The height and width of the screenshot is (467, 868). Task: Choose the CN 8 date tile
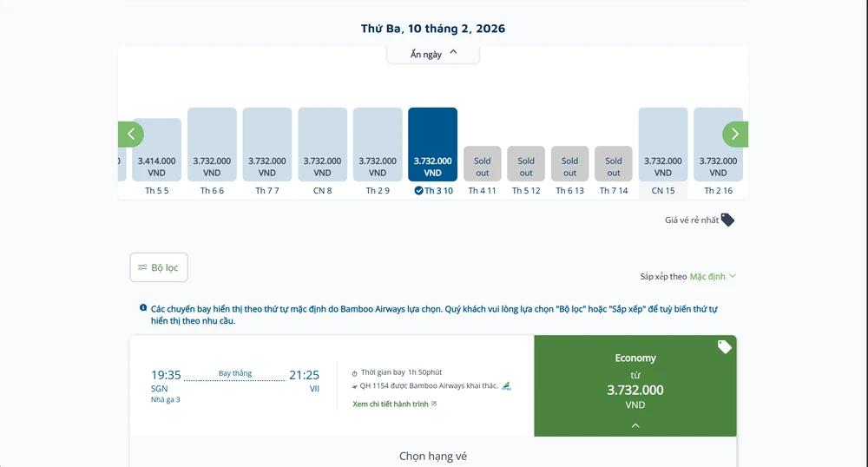pyautogui.click(x=322, y=144)
